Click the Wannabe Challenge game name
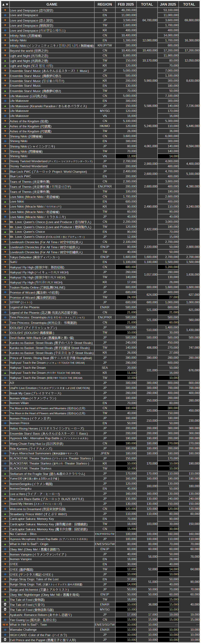This screenshot has width=201, height=644. pyautogui.click(x=23, y=629)
